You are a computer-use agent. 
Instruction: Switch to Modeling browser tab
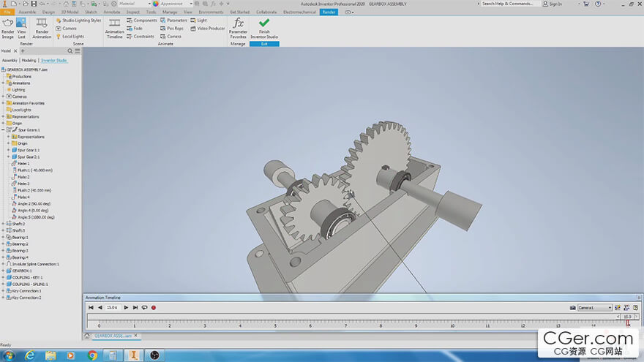(x=29, y=61)
